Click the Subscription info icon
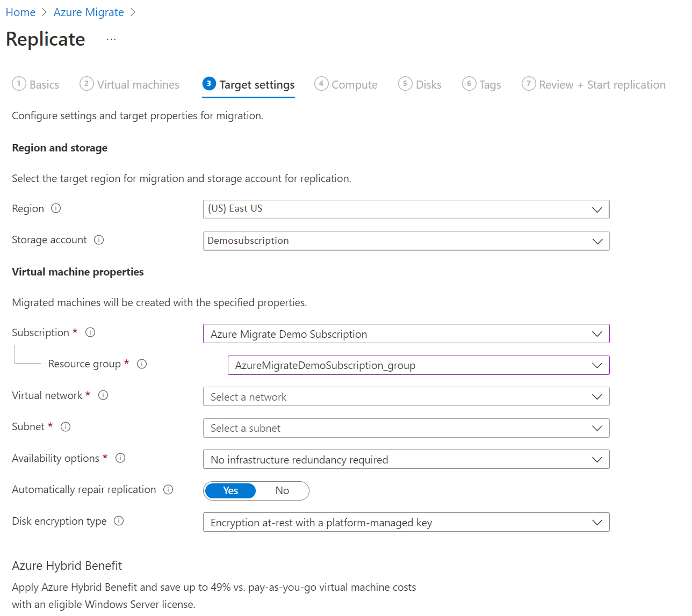Screen dimensions: 692x616 pyautogui.click(x=90, y=332)
